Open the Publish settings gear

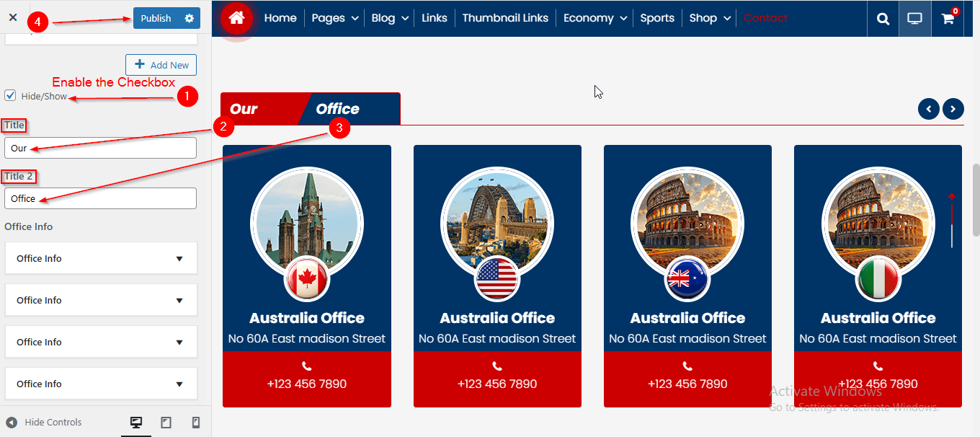coord(189,18)
